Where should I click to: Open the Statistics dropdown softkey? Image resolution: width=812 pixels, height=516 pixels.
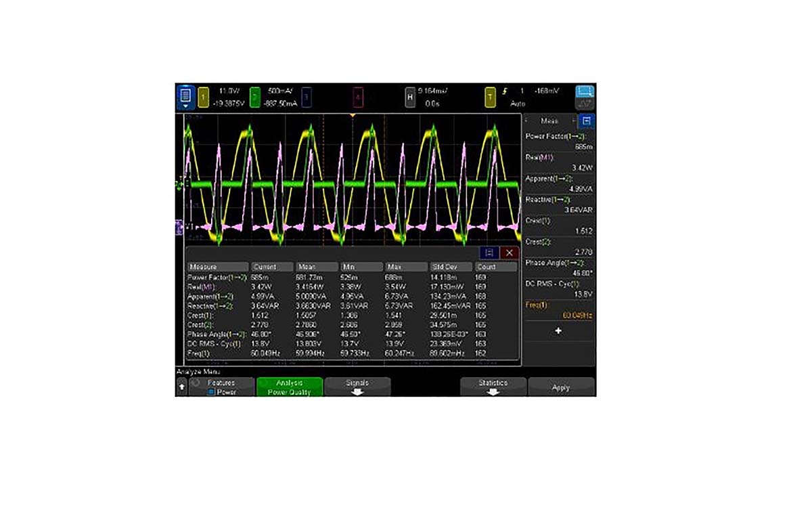coord(492,385)
